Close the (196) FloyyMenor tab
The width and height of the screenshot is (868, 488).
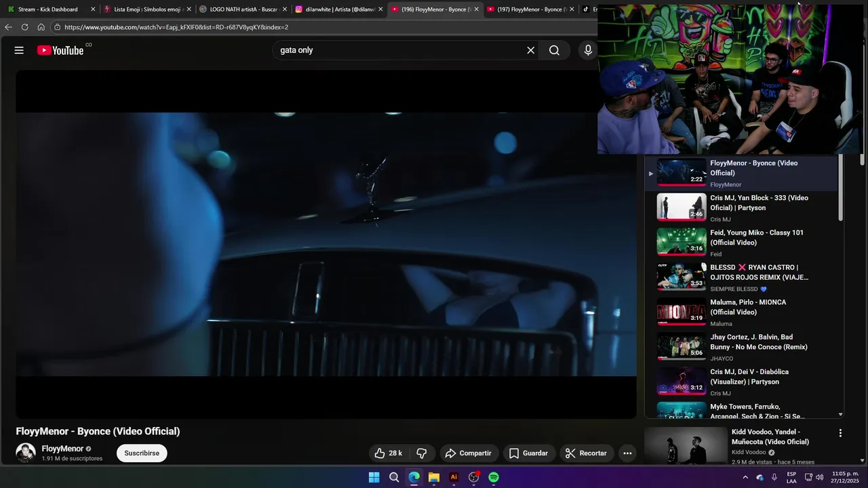click(x=476, y=9)
